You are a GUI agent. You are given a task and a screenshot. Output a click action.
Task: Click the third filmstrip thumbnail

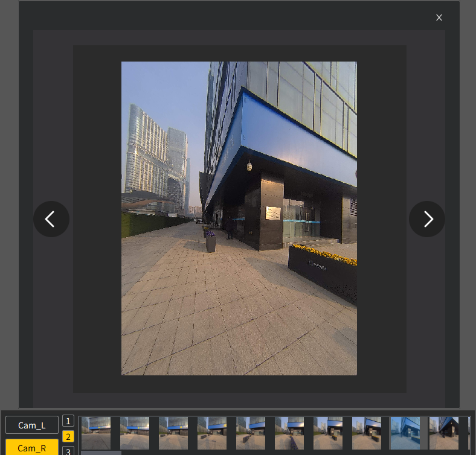pyautogui.click(x=173, y=433)
